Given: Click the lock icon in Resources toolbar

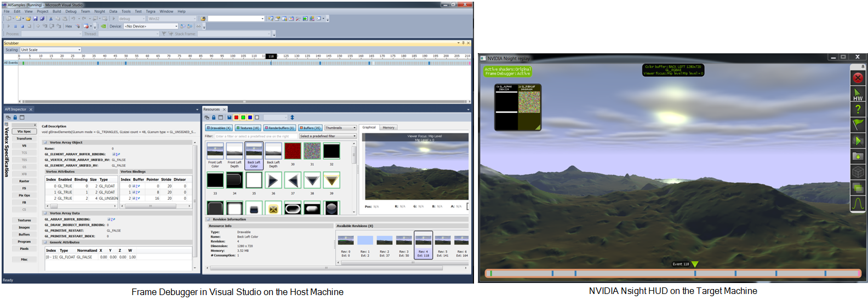Looking at the screenshot, I should (x=214, y=117).
